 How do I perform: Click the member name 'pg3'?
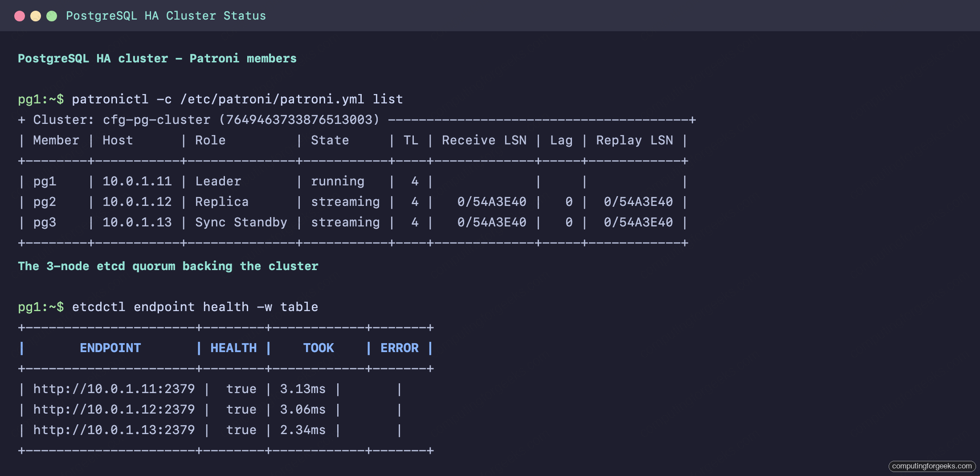click(x=45, y=222)
